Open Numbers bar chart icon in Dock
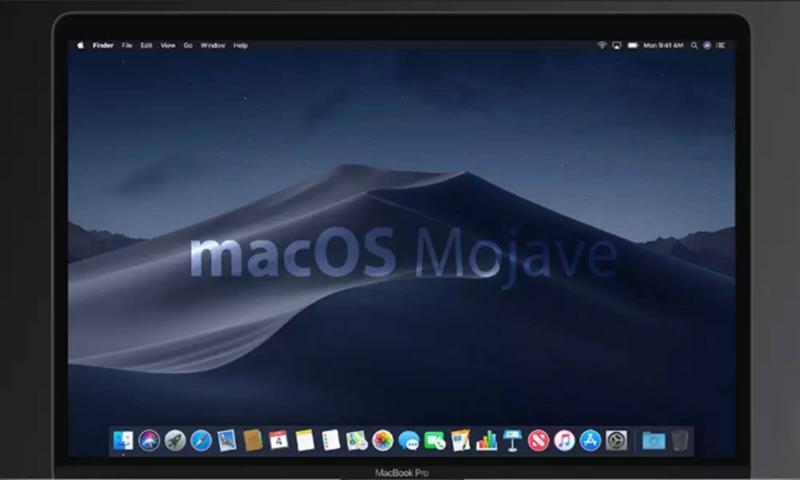The image size is (800, 480). [487, 441]
